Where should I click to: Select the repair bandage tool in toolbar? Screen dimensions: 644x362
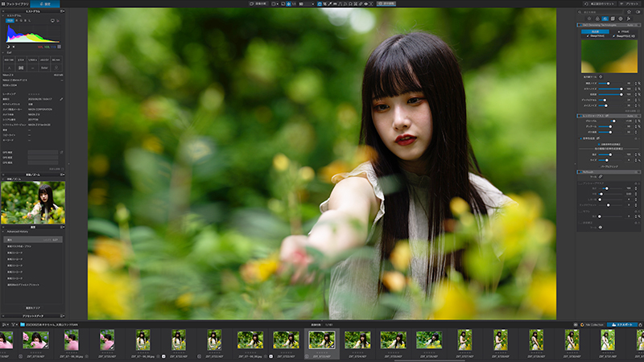point(360,4)
